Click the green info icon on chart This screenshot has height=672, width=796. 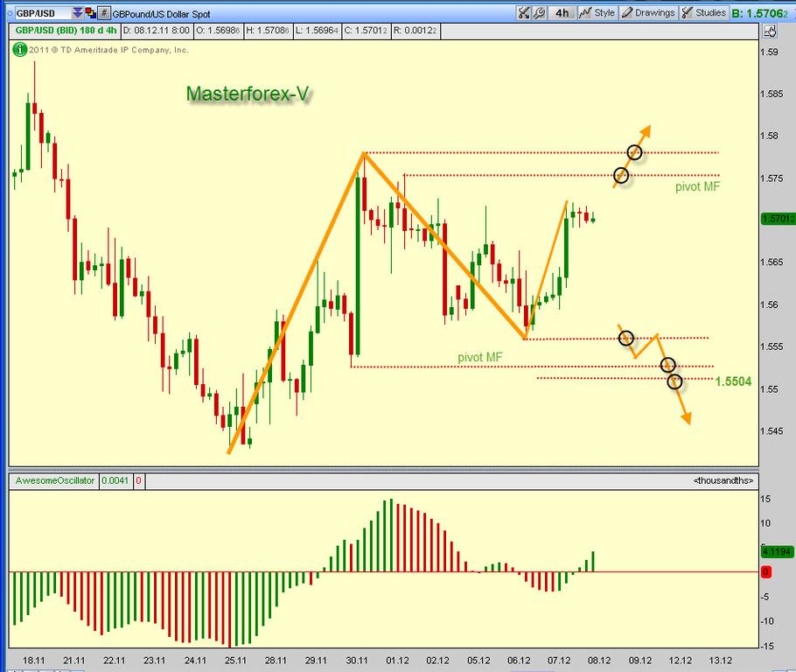[20, 50]
